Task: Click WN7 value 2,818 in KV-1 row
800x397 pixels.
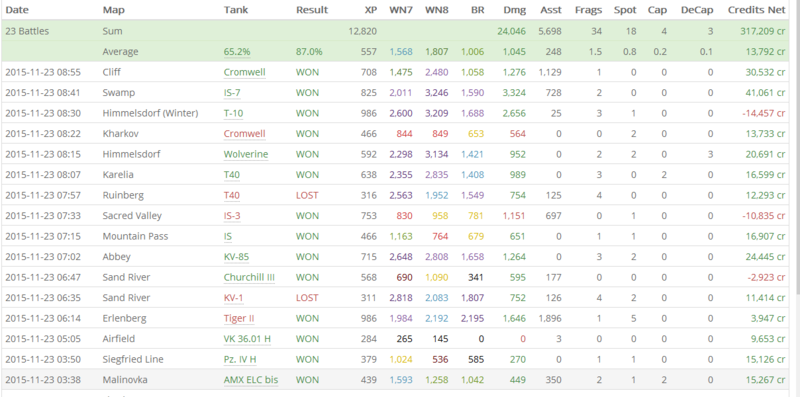Action: coord(401,297)
